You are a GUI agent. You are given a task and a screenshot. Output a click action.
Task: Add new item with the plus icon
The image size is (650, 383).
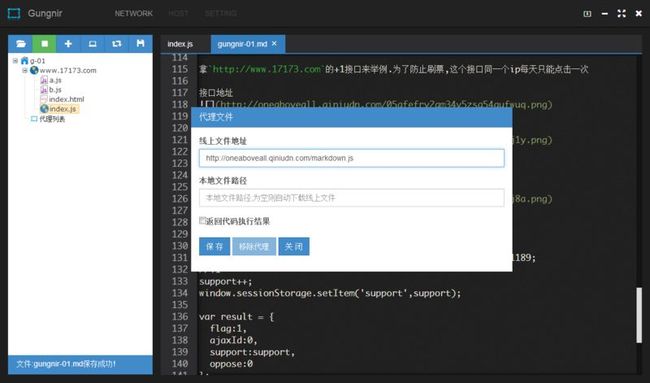(68, 44)
